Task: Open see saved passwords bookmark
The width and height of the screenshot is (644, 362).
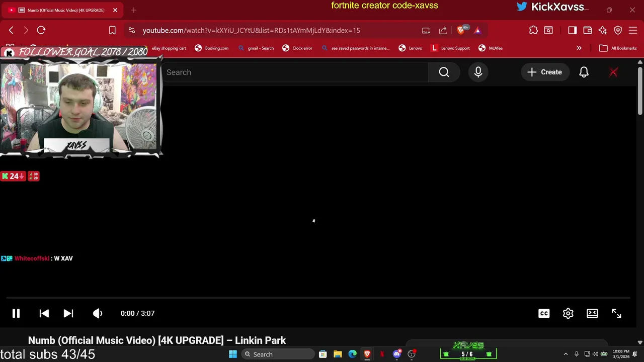Action: (355, 48)
